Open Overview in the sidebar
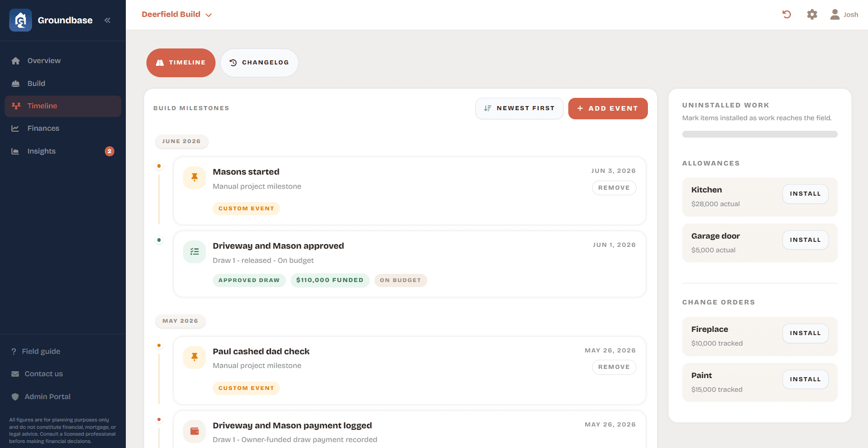Screen dimensions: 868x448 pos(63,61)
